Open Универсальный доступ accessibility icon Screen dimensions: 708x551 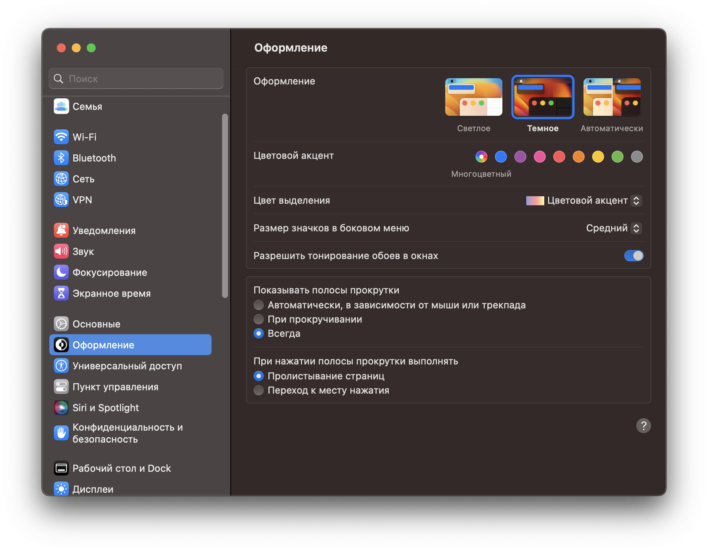[61, 366]
